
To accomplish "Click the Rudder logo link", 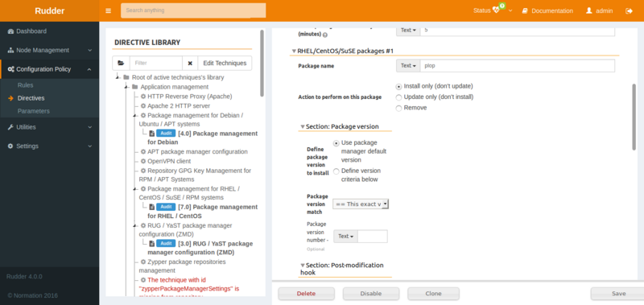I will coord(49,10).
